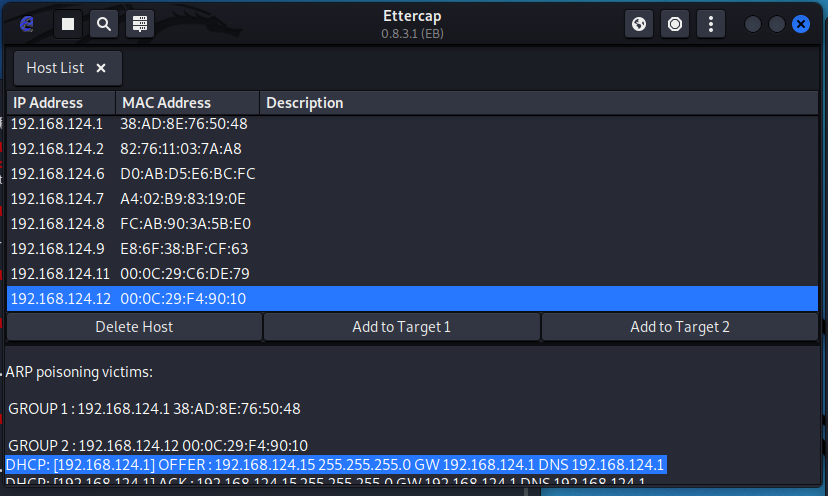828x496 pixels.
Task: Click the GROUP 2 log entry
Action: [x=158, y=446]
